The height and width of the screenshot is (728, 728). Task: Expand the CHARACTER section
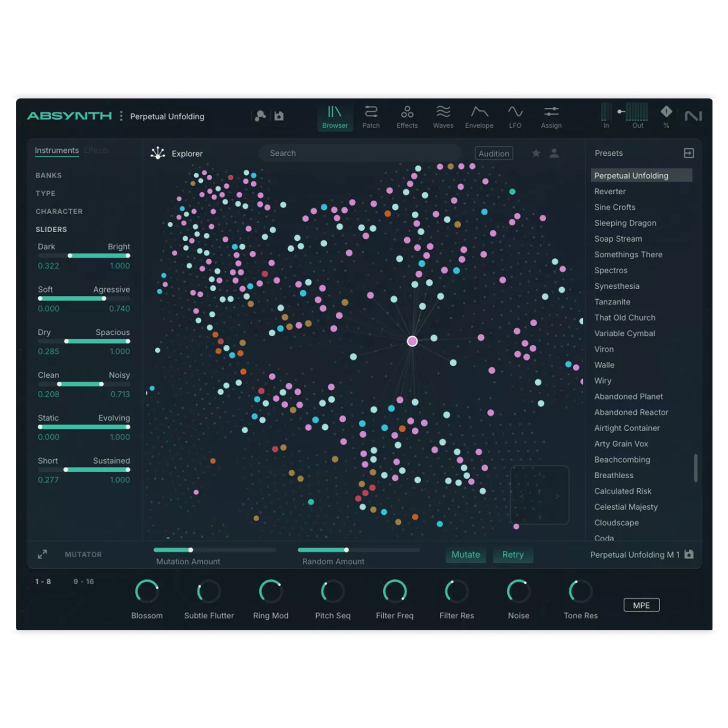coord(59,211)
